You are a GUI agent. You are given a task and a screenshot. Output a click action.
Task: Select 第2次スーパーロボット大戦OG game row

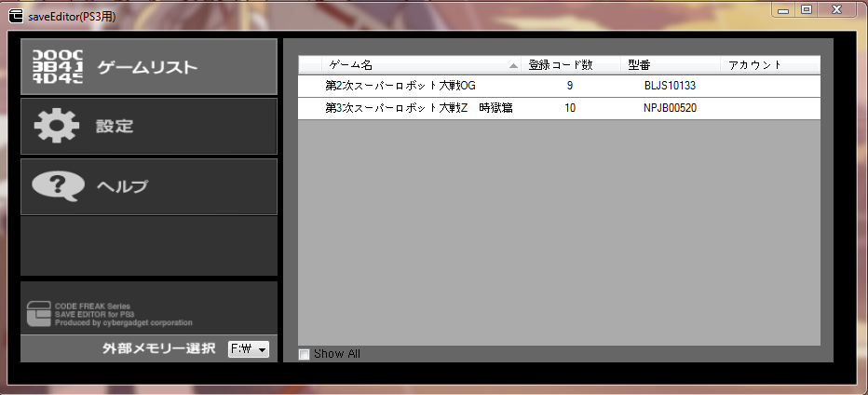tap(559, 86)
